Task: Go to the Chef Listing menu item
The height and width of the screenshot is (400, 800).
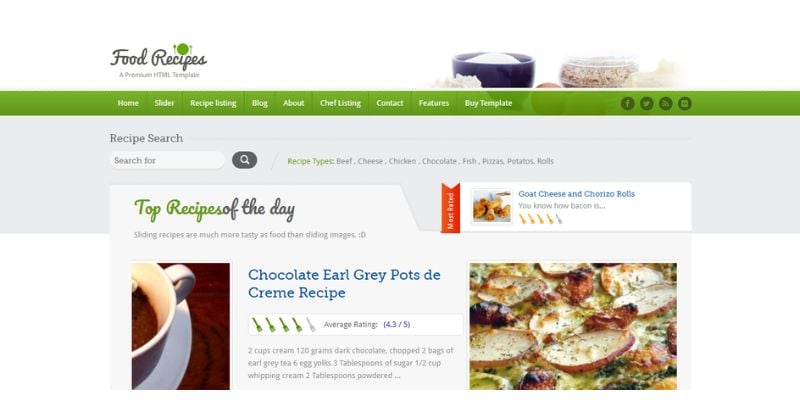Action: click(x=340, y=103)
